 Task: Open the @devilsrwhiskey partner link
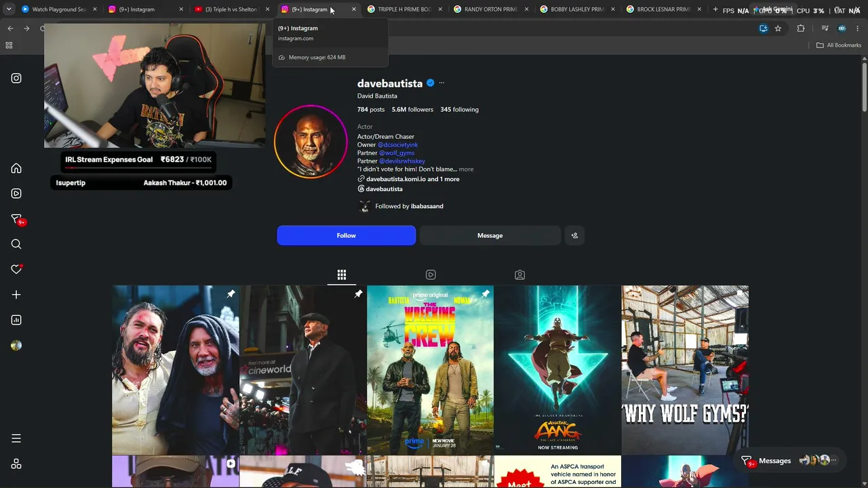402,161
